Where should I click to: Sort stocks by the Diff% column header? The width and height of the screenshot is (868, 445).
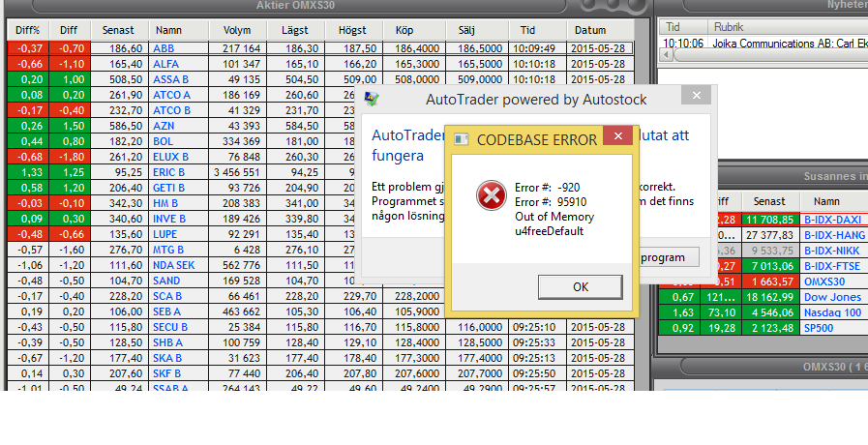(x=27, y=30)
